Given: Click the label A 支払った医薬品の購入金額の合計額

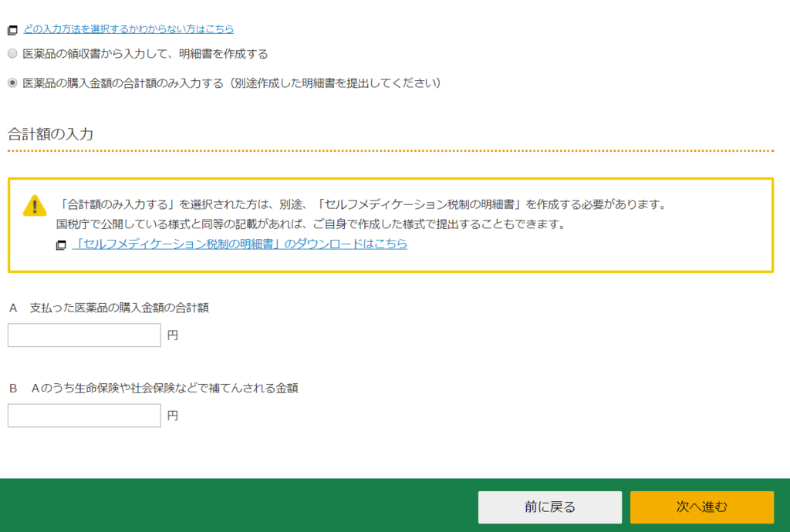Looking at the screenshot, I should pyautogui.click(x=109, y=308).
